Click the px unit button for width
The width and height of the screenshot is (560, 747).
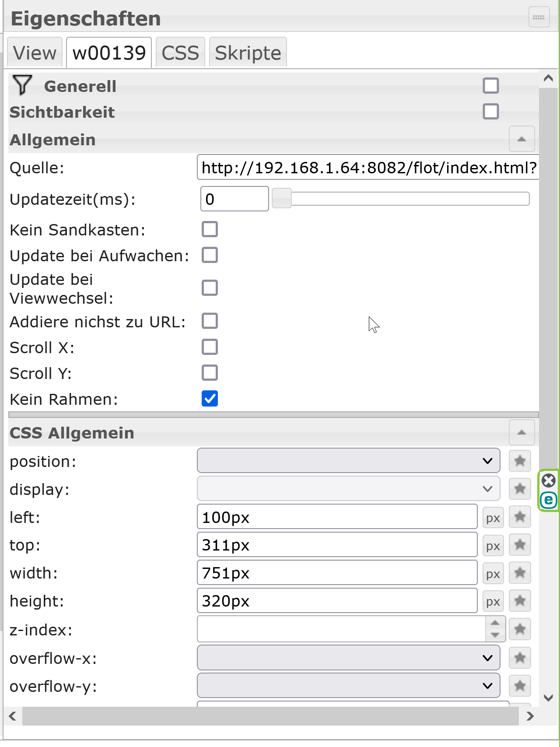click(x=493, y=574)
